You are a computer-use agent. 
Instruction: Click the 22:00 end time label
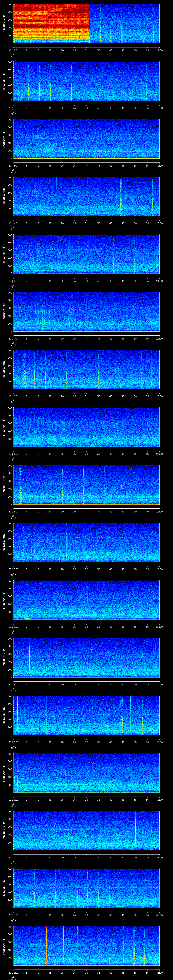click(159, 339)
